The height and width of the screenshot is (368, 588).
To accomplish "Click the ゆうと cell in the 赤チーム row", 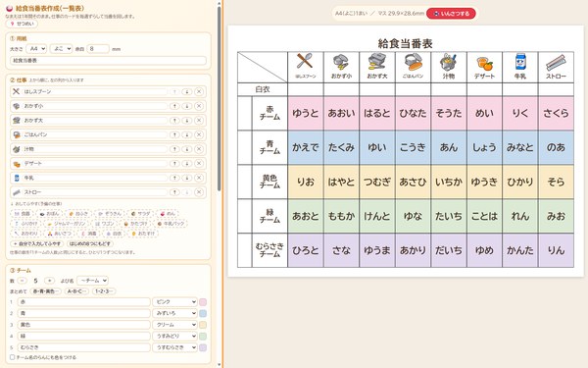I will coord(305,113).
